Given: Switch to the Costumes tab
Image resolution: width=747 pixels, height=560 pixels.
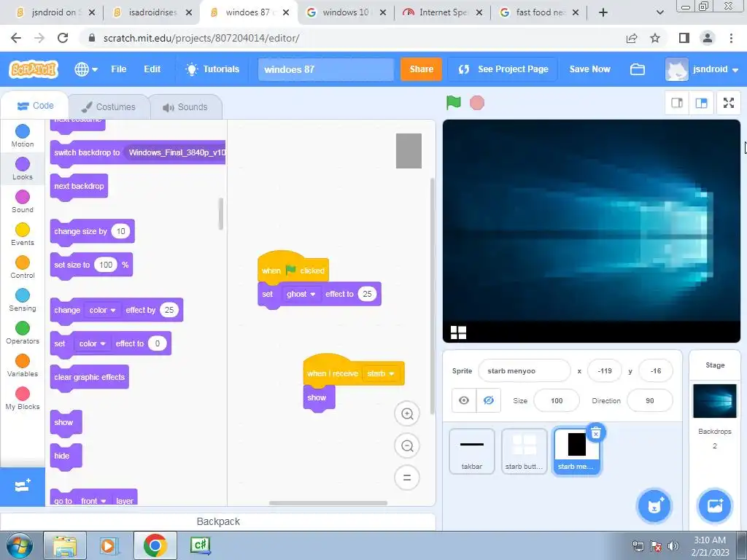Looking at the screenshot, I should pyautogui.click(x=109, y=106).
